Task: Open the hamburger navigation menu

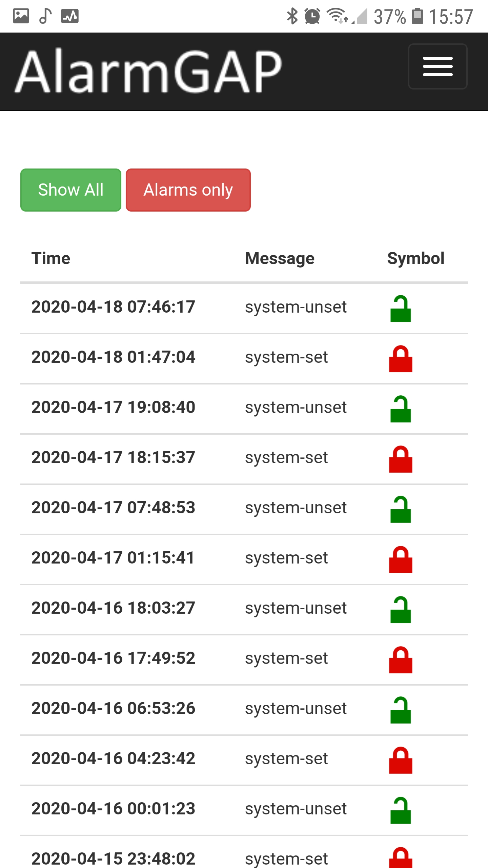Action: (x=438, y=66)
